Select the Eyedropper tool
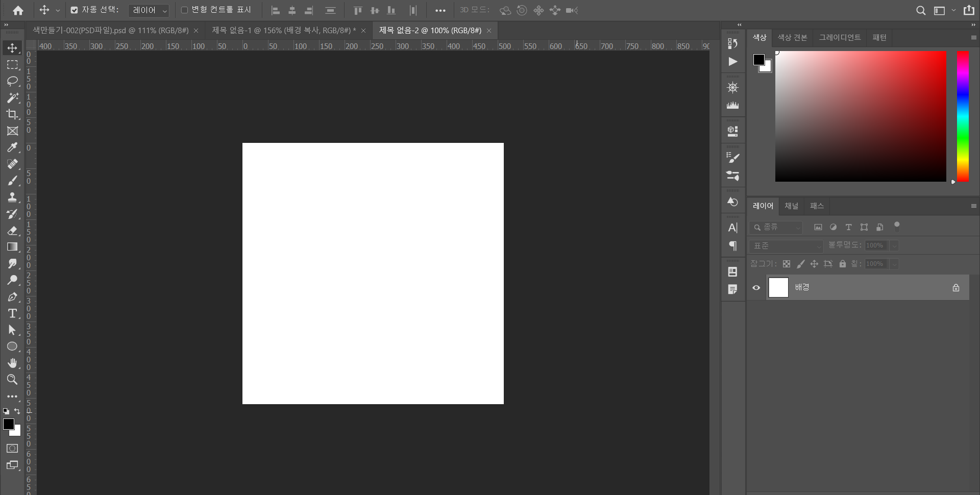 (12, 147)
